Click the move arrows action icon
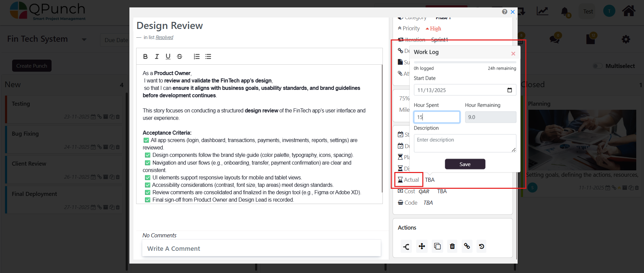 pos(422,246)
